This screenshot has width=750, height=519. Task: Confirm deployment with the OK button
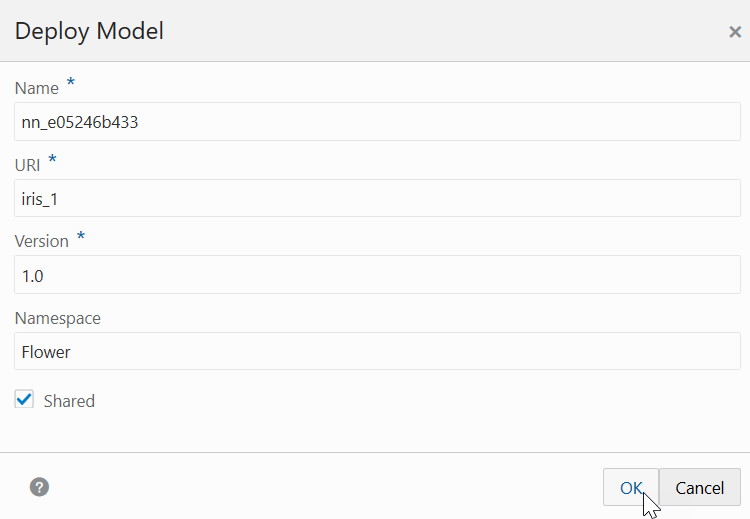[x=631, y=487]
